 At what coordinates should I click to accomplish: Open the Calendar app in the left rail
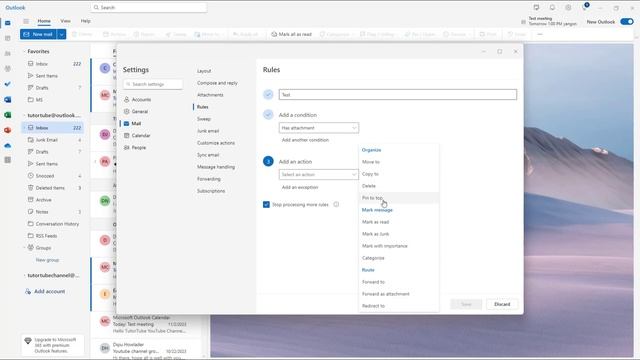point(8,38)
